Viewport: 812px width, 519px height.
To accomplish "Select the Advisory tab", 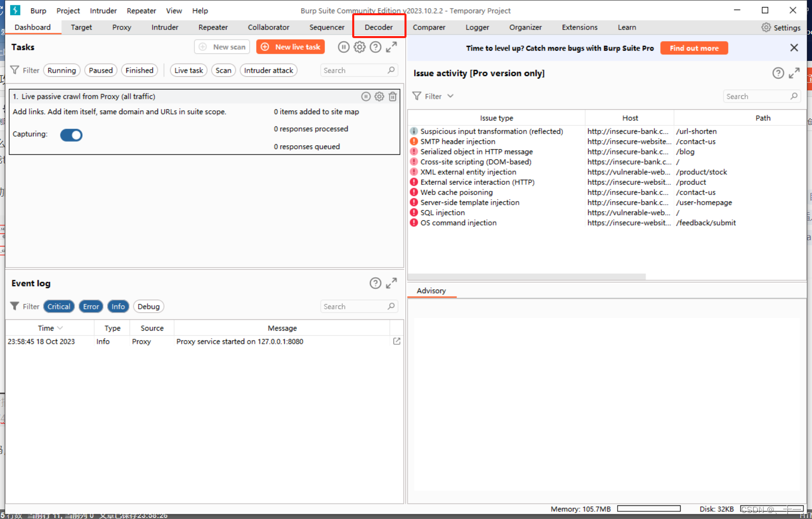I will pyautogui.click(x=431, y=290).
